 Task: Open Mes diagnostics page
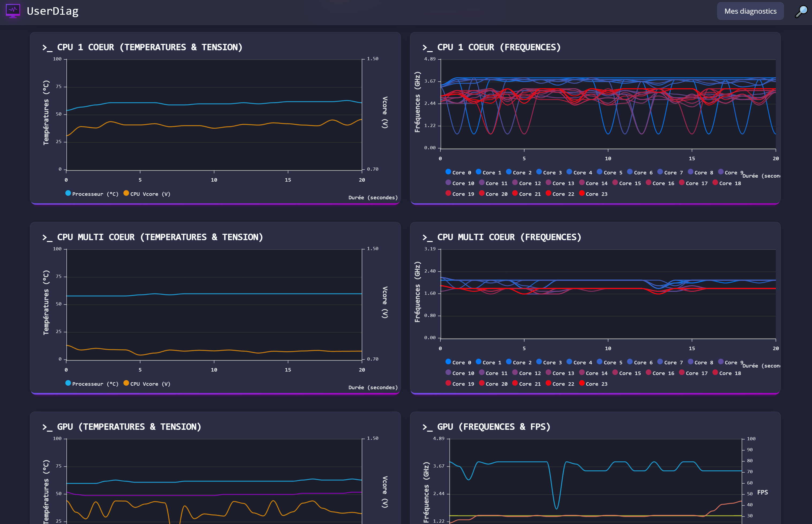[x=750, y=11]
